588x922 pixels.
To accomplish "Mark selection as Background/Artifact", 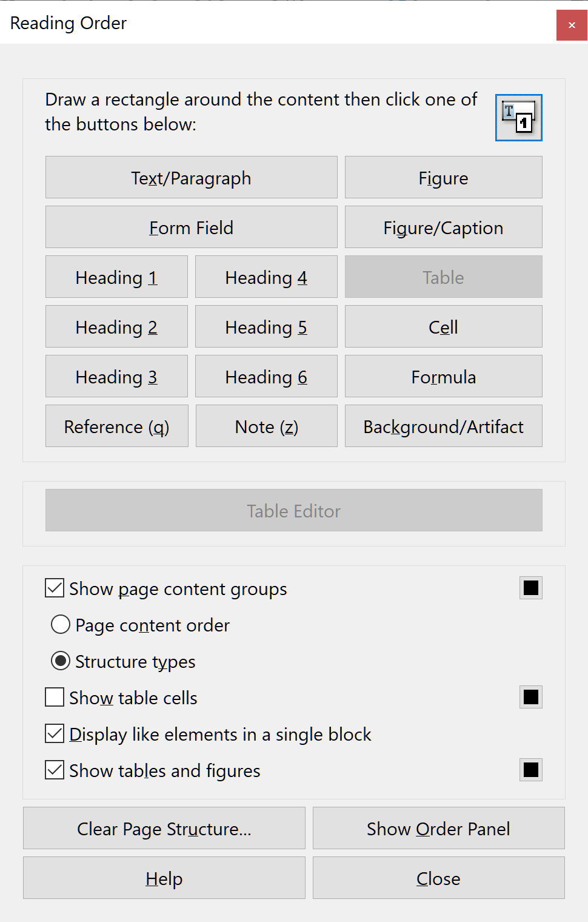I will click(x=443, y=426).
